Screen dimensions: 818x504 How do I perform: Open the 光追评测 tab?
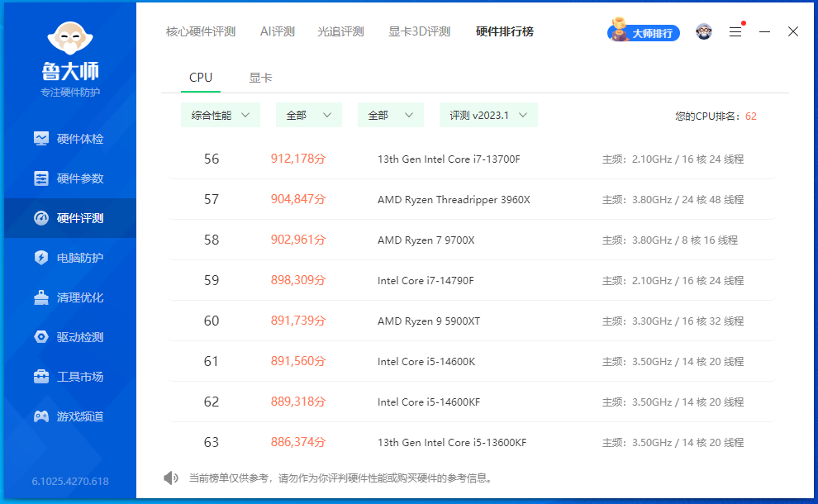(x=340, y=32)
